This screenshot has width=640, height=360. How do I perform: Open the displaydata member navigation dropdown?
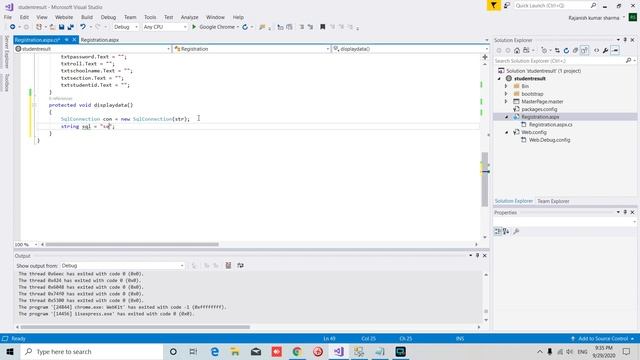[x=410, y=49]
